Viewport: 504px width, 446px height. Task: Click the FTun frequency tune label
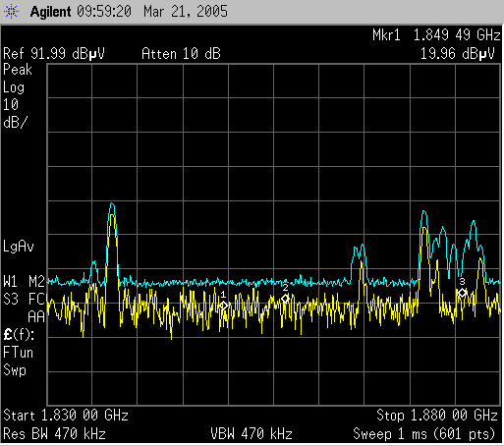point(18,353)
